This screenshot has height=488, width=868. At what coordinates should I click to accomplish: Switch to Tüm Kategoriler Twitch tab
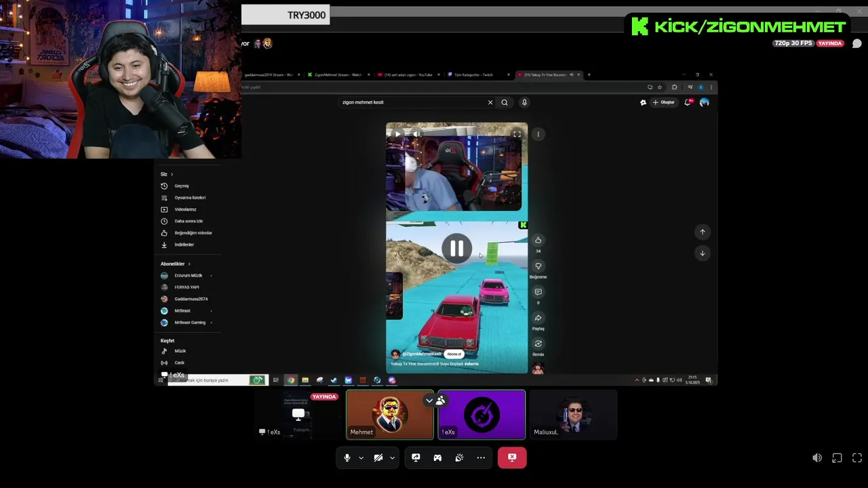[x=479, y=75]
